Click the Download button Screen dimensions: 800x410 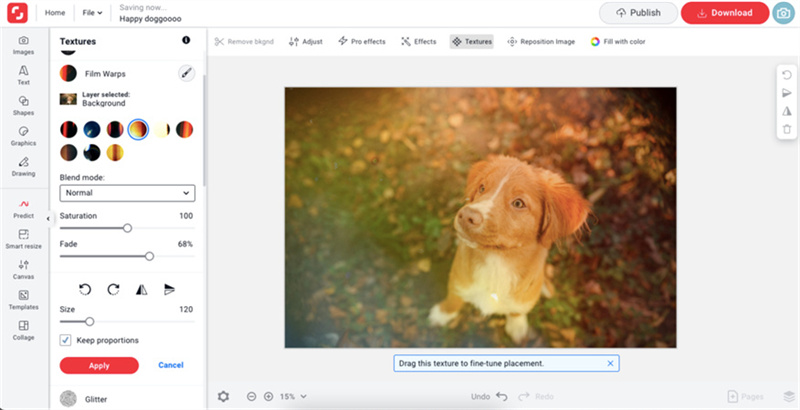pos(724,13)
